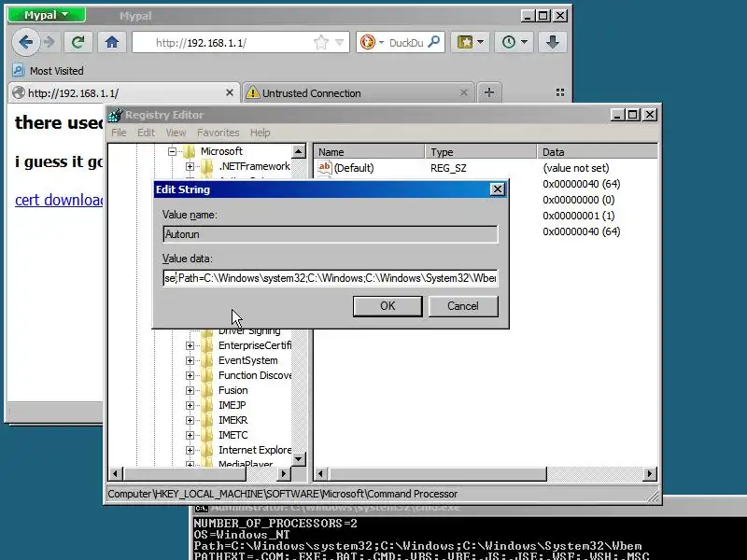Close the Untrusted Connection tab
The height and width of the screenshot is (560, 747).
(463, 92)
